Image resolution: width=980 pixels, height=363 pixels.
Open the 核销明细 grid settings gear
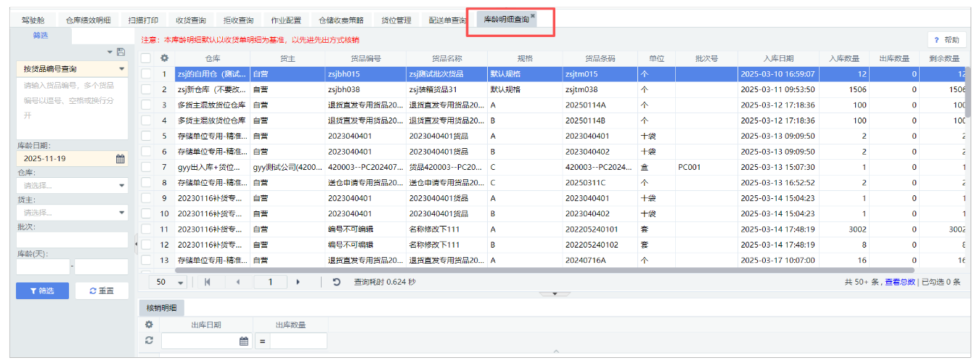[149, 325]
